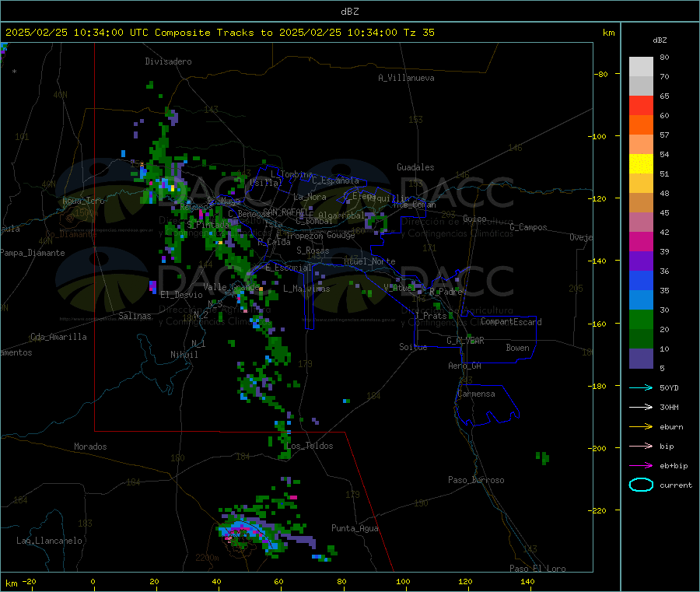Select the royal blue 35-36 dBZ swatch
This screenshot has width=700, height=592.
pos(641,281)
